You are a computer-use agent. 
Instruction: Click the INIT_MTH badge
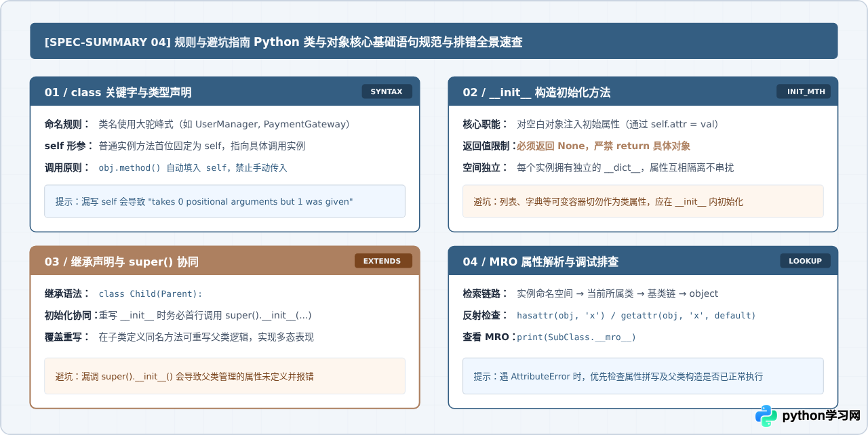(804, 91)
